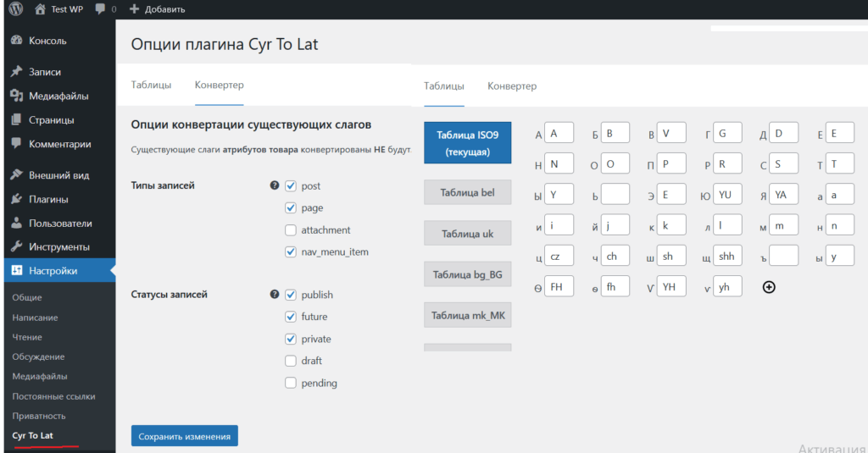Select the Конвертер tab in right panel
The height and width of the screenshot is (453, 868).
point(511,86)
